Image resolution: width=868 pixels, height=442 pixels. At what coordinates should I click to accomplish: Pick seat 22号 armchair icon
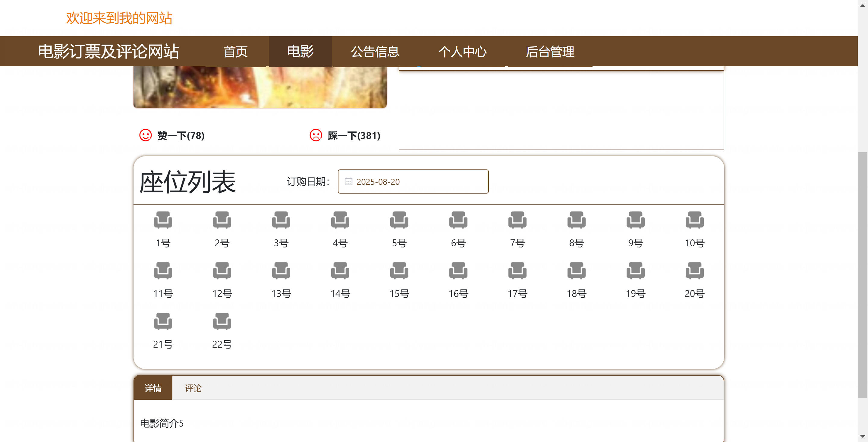222,321
